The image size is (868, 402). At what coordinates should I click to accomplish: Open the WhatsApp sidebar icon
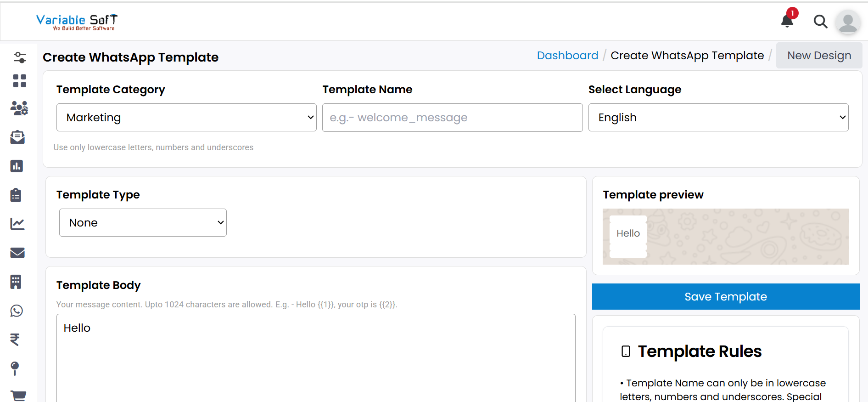pyautogui.click(x=17, y=311)
